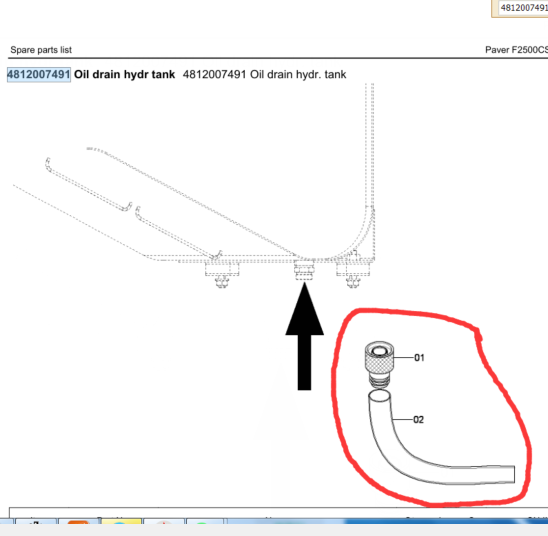
Task: Select callout label 02
Action: [418, 419]
